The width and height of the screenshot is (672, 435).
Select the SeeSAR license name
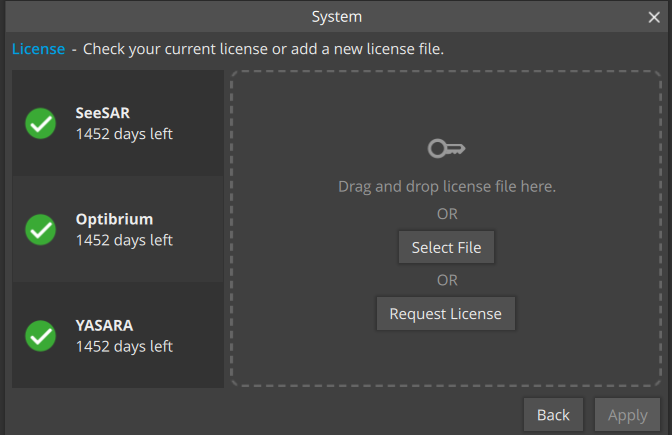coord(104,113)
